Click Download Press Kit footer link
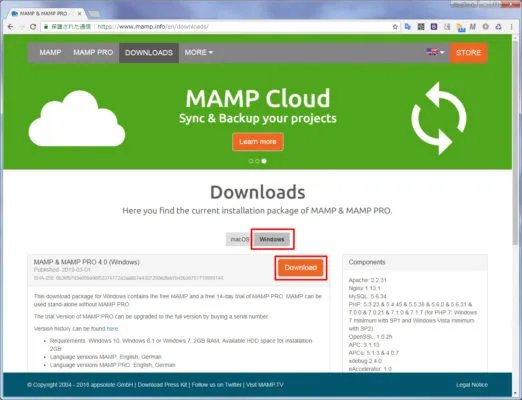The height and width of the screenshot is (400, 522). click(x=162, y=385)
